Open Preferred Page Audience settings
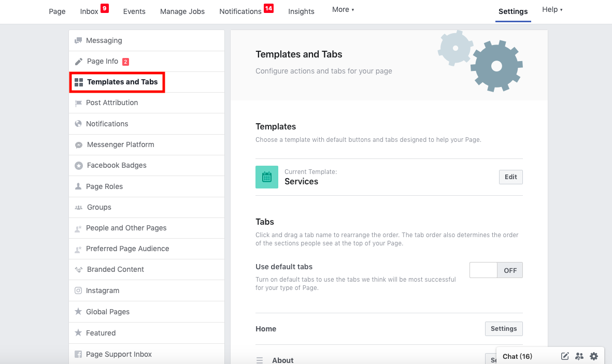Screen dimensions: 612x364 point(127,249)
